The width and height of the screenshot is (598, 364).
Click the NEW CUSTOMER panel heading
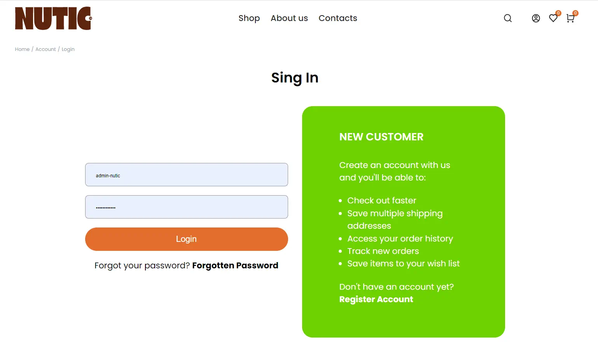click(381, 137)
